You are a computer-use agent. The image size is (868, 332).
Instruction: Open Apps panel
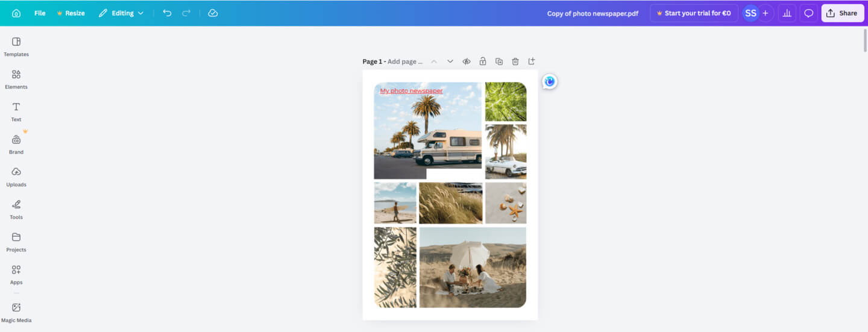(16, 274)
